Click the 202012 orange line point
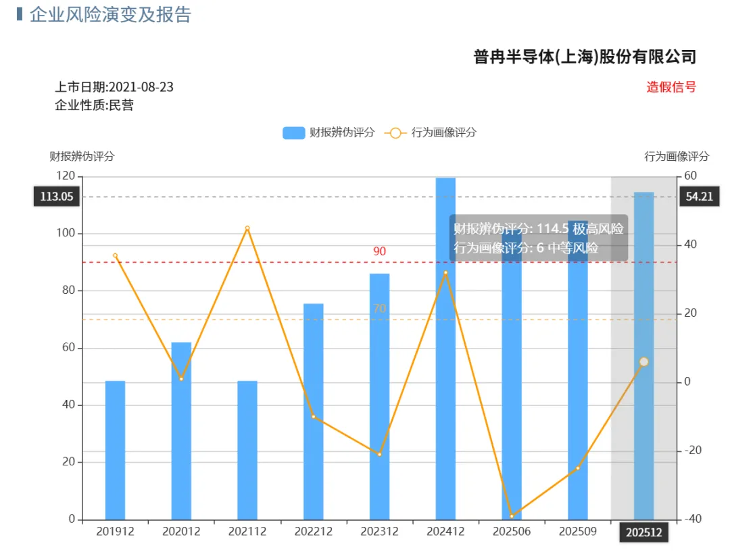This screenshot has width=730, height=560. click(x=181, y=379)
